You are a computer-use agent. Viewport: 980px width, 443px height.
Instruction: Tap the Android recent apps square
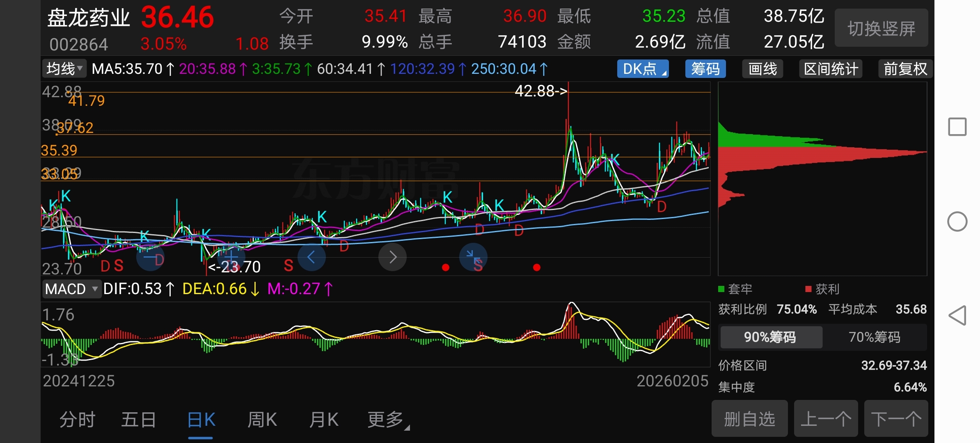(x=957, y=127)
